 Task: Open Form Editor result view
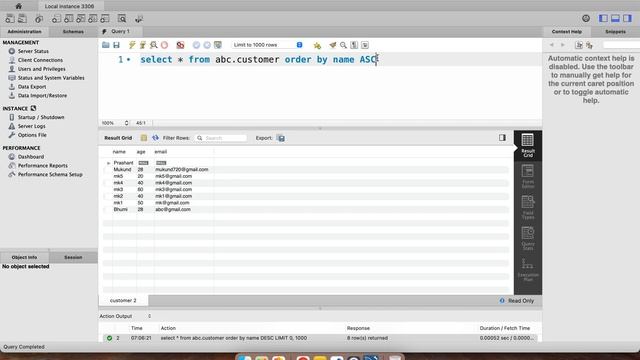click(528, 176)
